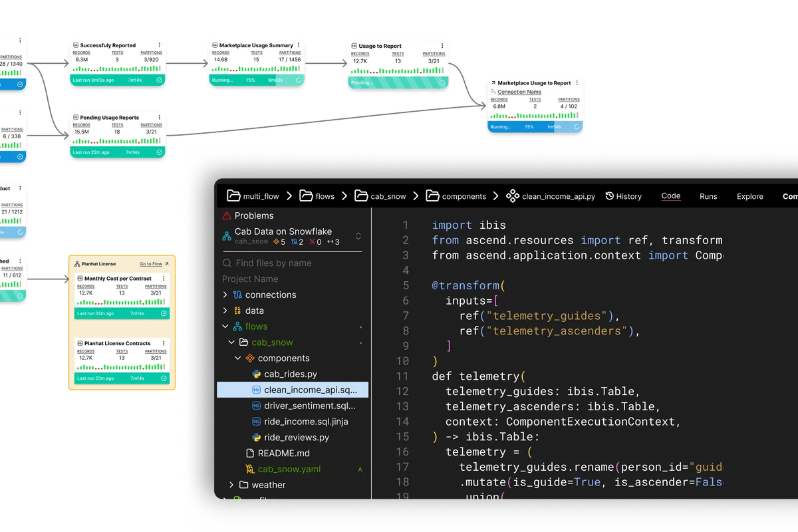Click running spinner icon on Marketplace Usage Summary
Image resolution: width=798 pixels, height=532 pixels.
(299, 80)
